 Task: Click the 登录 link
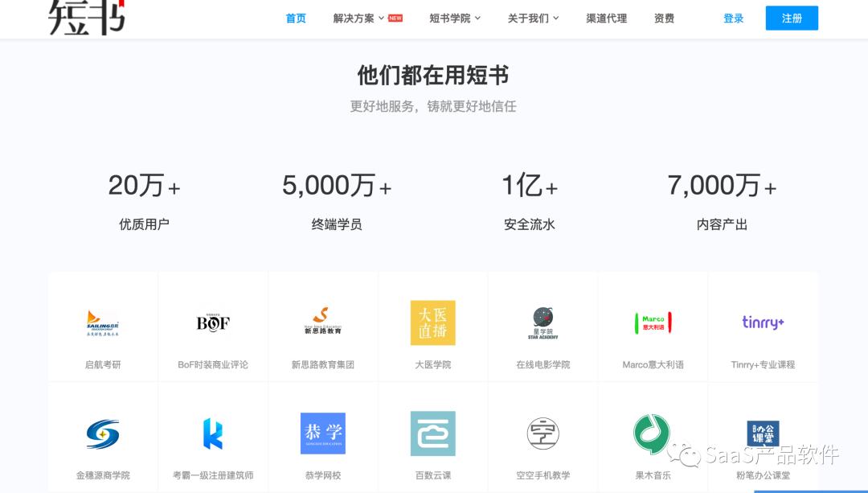tap(733, 18)
